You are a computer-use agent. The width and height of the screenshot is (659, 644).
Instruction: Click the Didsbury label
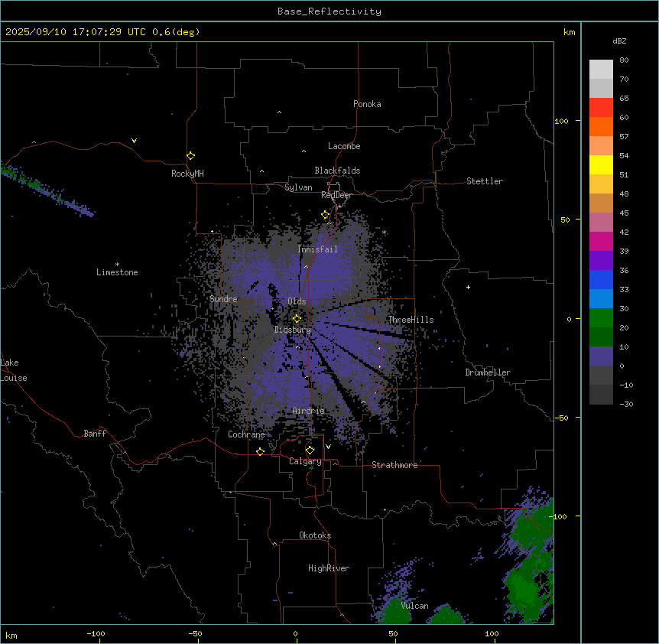(x=293, y=330)
